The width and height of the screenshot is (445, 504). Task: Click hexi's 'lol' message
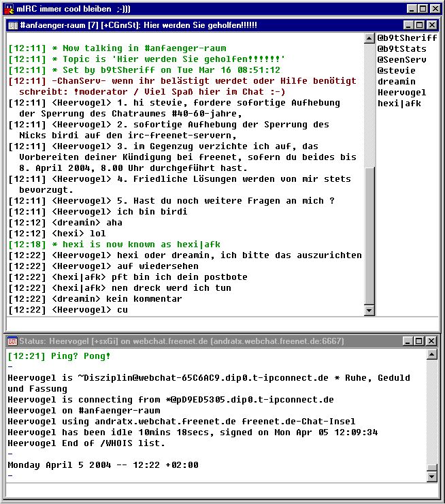click(57, 234)
